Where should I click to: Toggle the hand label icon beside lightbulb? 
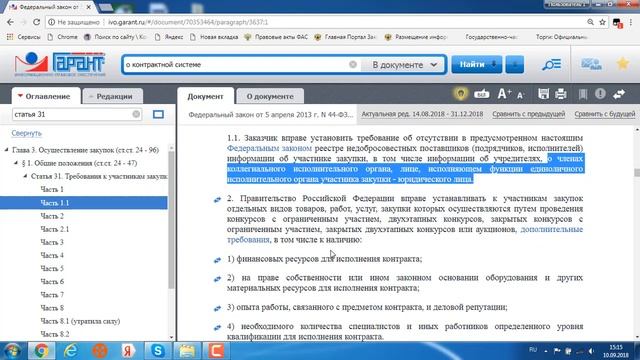(482, 94)
